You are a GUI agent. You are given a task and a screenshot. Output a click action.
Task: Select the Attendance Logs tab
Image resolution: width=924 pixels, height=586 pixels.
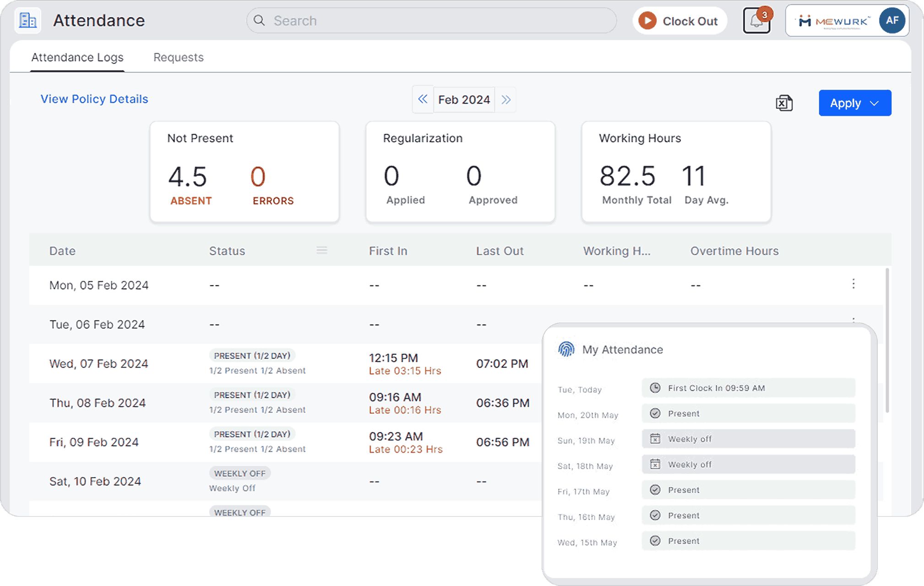pyautogui.click(x=77, y=57)
